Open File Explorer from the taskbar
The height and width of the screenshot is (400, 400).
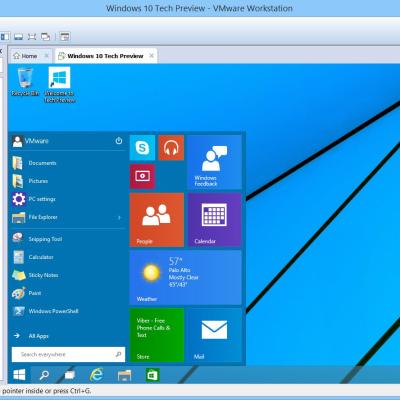pyautogui.click(x=124, y=375)
